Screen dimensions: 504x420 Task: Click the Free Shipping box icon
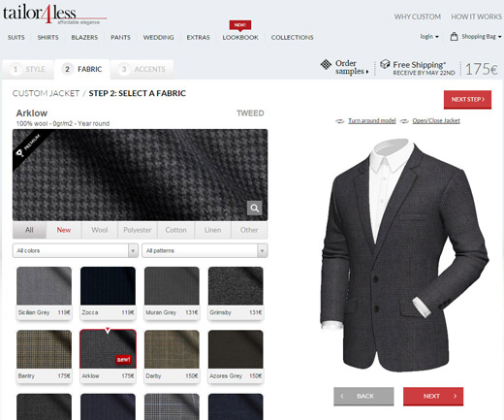(385, 64)
